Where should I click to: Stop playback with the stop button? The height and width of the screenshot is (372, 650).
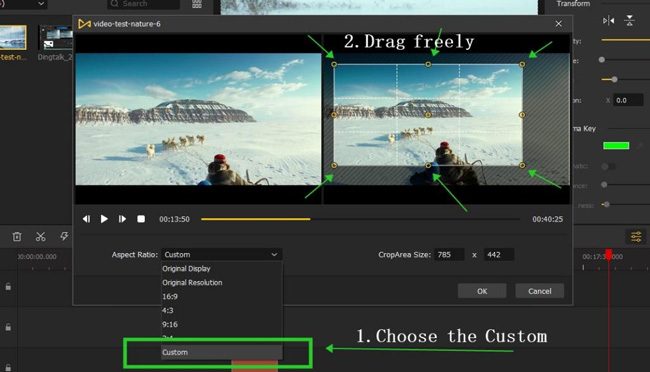141,219
